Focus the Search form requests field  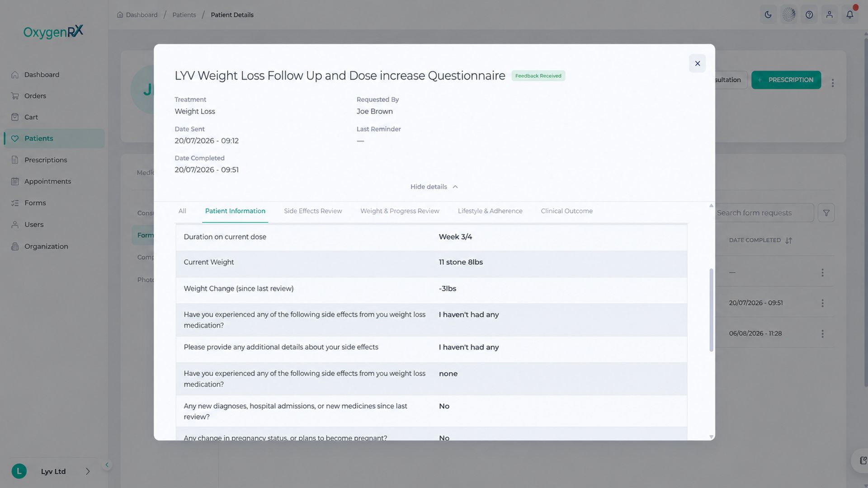tap(764, 213)
